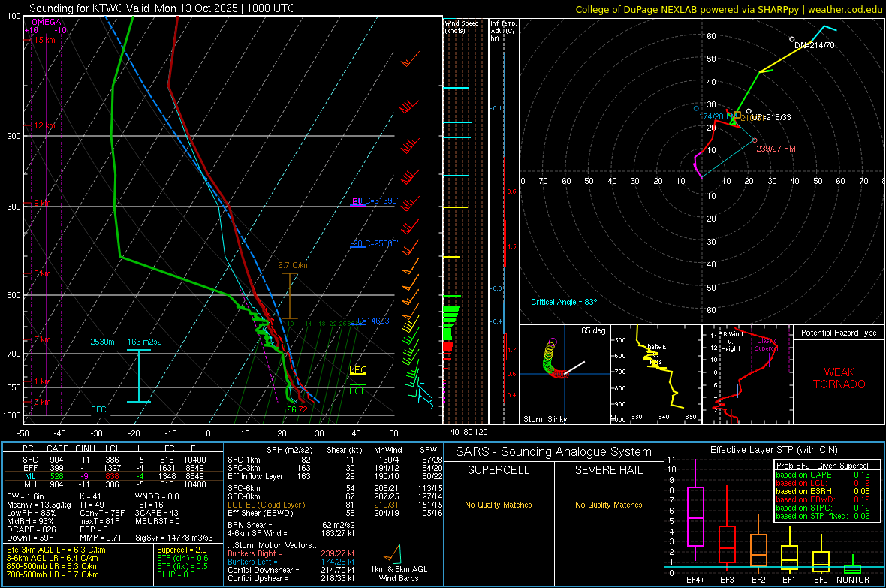The width and height of the screenshot is (886, 588).
Task: Click the '239/27 RM' hodograph label
Action: pyautogui.click(x=776, y=149)
